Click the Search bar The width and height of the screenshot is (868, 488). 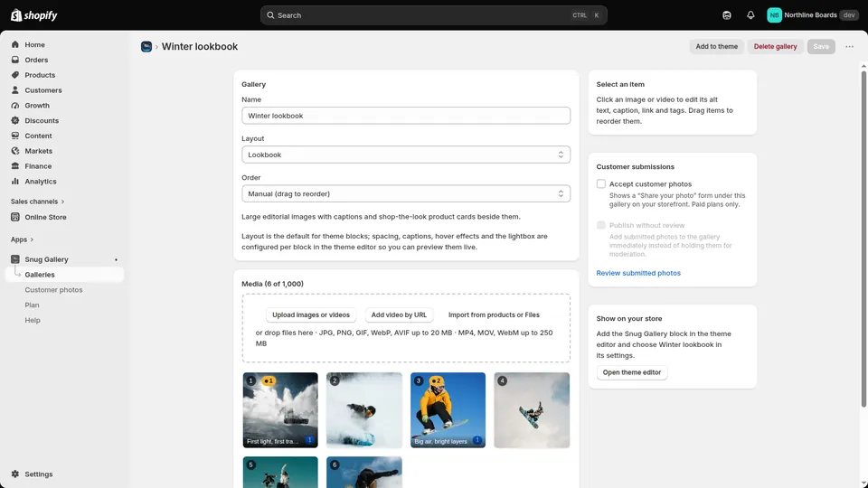click(433, 15)
